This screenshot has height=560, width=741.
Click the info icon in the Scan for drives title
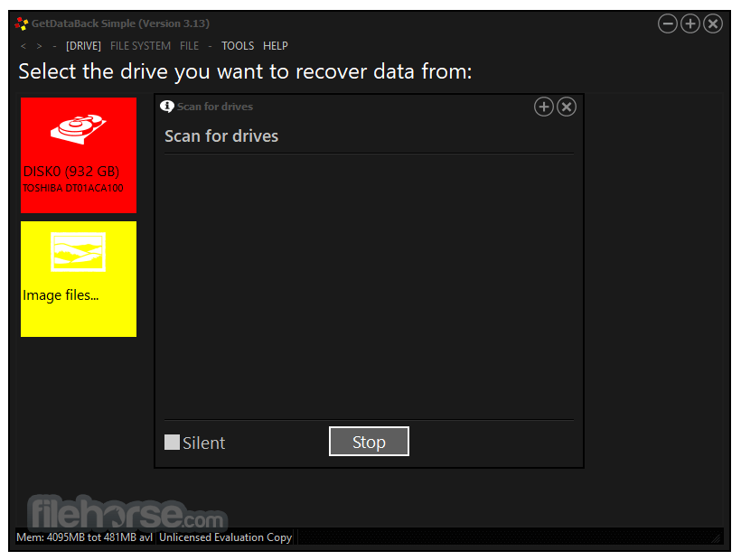pyautogui.click(x=167, y=107)
